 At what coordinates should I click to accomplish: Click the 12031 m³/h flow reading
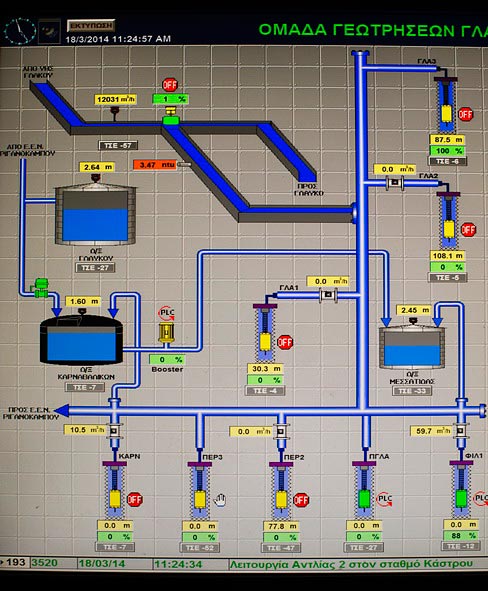click(115, 100)
